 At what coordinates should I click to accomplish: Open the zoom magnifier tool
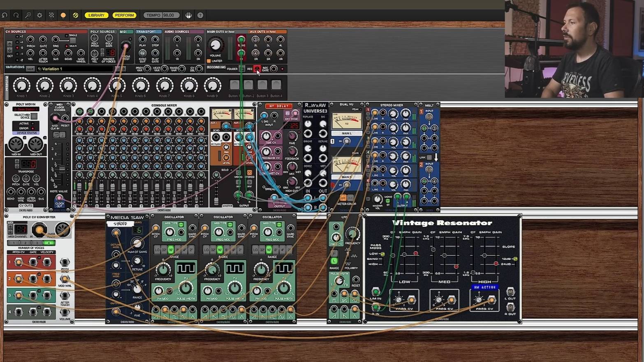coord(28,15)
